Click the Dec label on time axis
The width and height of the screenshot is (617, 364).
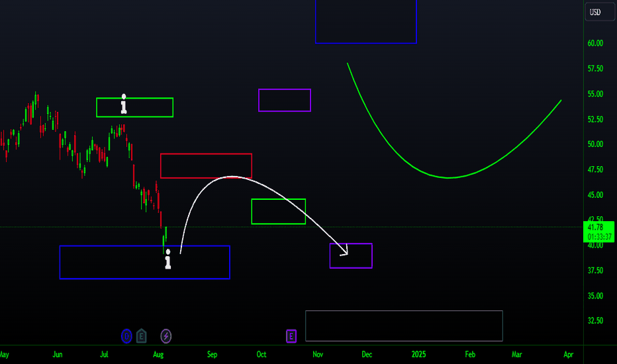pyautogui.click(x=367, y=355)
